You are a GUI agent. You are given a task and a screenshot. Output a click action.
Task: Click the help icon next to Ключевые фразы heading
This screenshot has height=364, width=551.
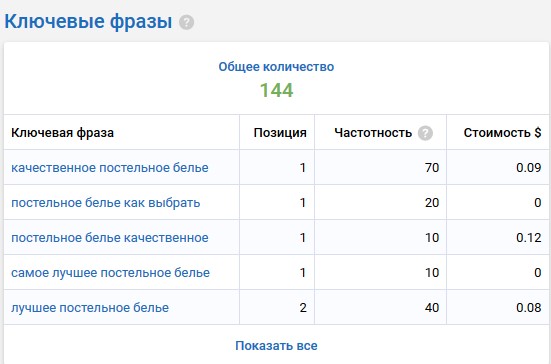point(186,22)
